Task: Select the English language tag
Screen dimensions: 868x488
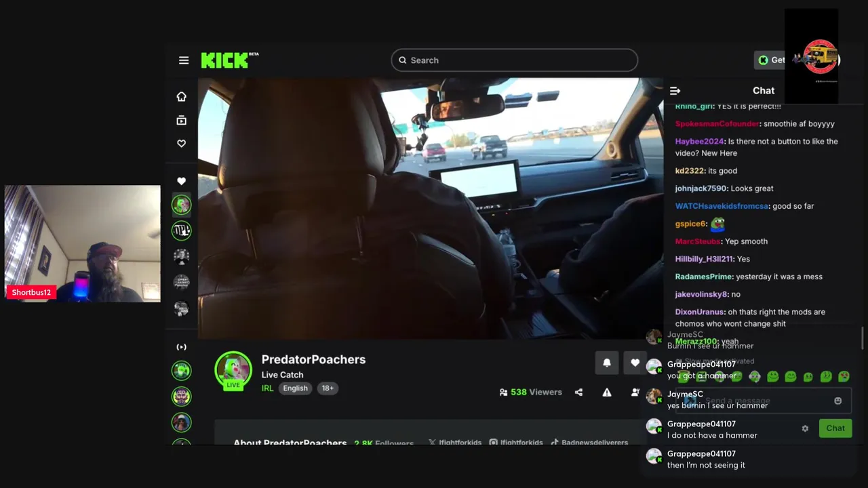Action: (x=295, y=388)
